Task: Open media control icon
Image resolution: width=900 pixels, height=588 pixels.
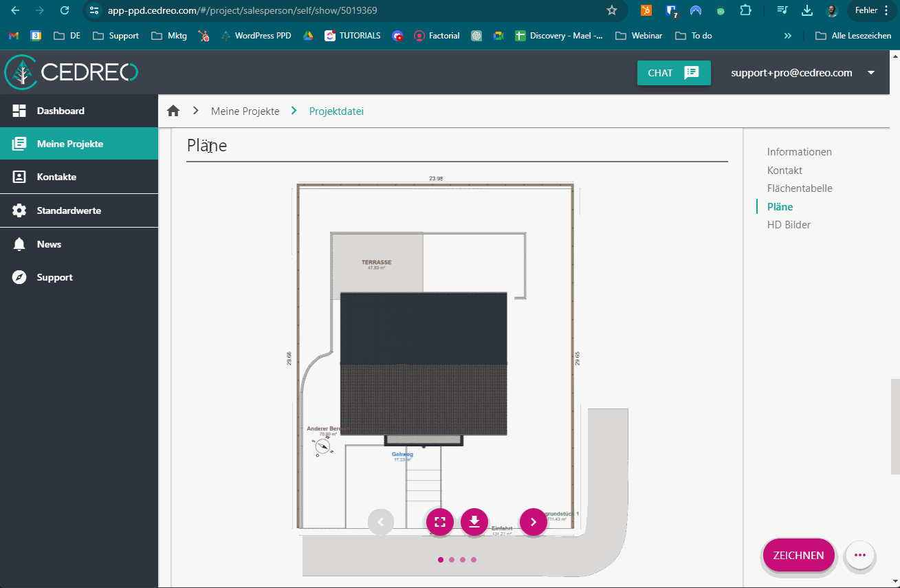Action: coord(782,10)
